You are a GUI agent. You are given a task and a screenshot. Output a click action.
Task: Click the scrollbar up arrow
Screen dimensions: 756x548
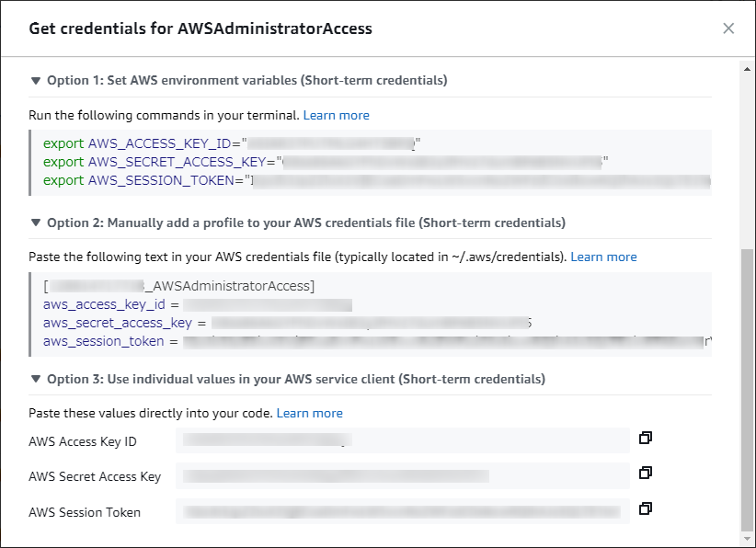pyautogui.click(x=747, y=69)
